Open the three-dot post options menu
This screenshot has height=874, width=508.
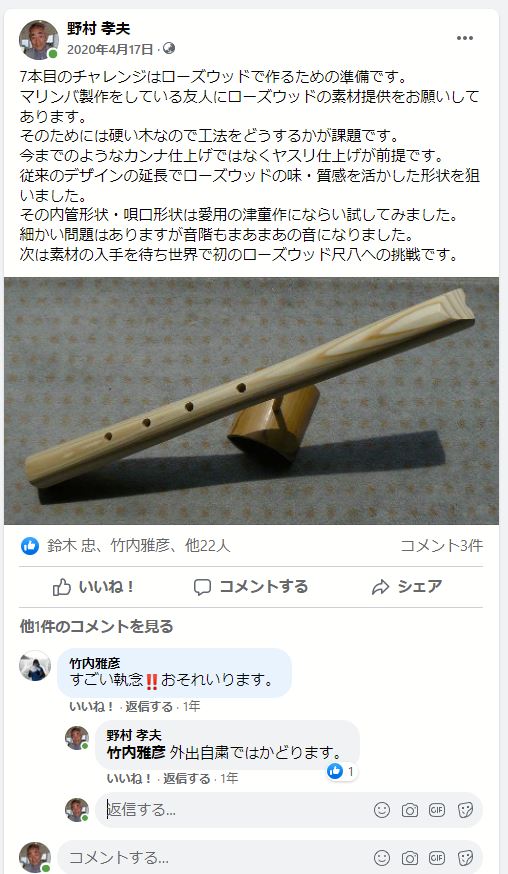[465, 38]
